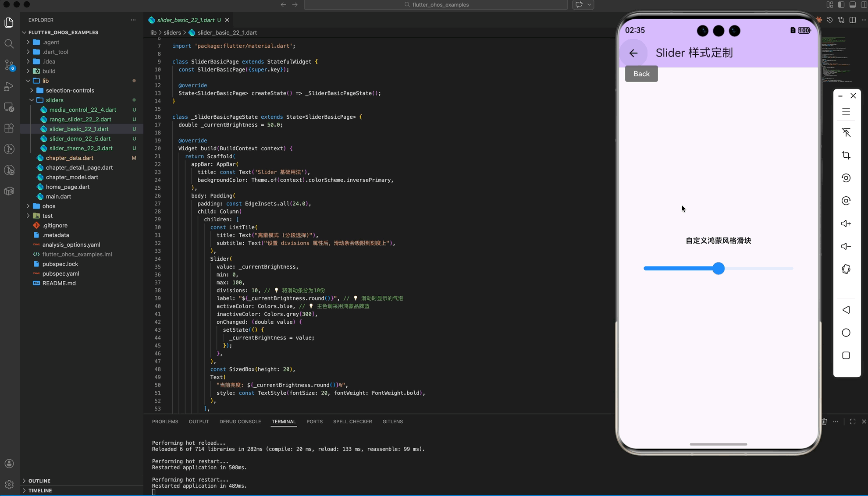Open changes compare icon in editor toolbar

pos(841,20)
